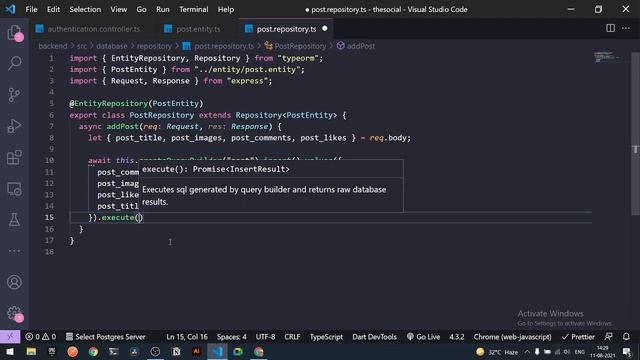Expand the addPost method breadcrumb
The width and height of the screenshot is (640, 360).
click(356, 46)
